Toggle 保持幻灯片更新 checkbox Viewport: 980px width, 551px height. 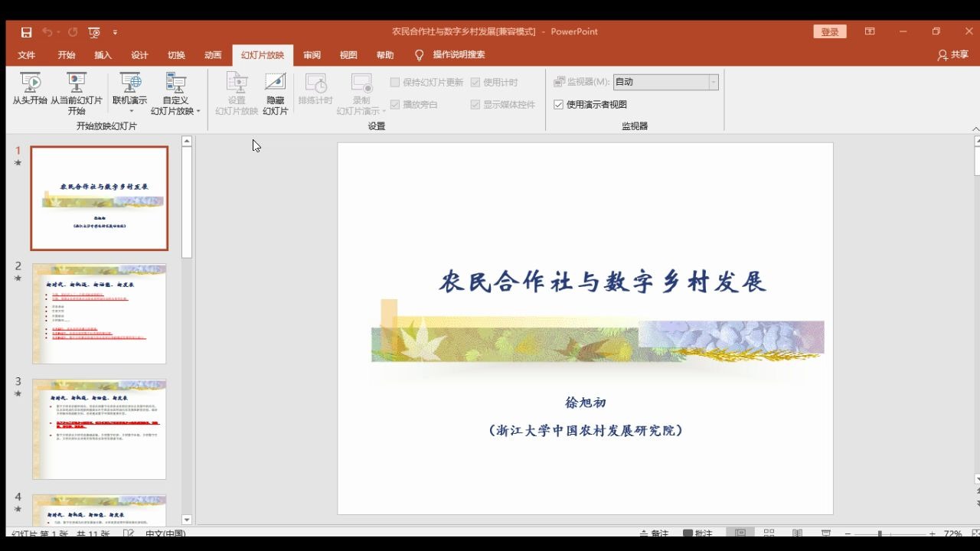click(x=395, y=83)
